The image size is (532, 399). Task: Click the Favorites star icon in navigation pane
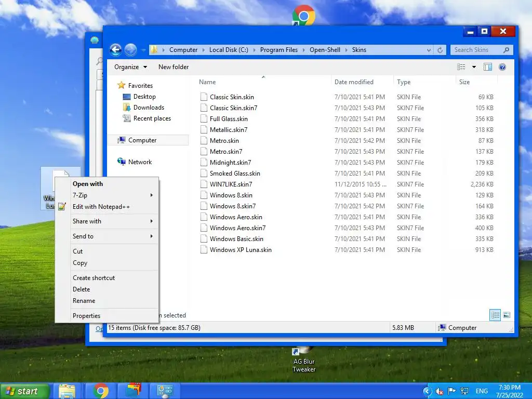coord(121,85)
